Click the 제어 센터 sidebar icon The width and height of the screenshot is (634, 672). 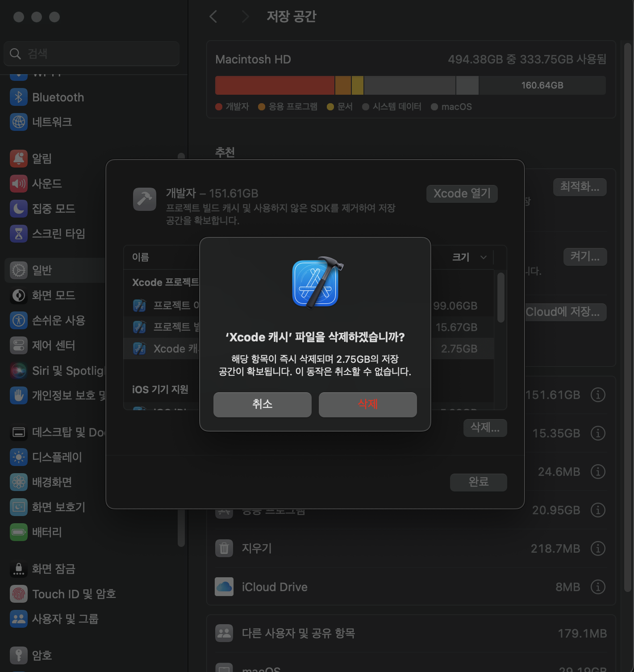[19, 345]
